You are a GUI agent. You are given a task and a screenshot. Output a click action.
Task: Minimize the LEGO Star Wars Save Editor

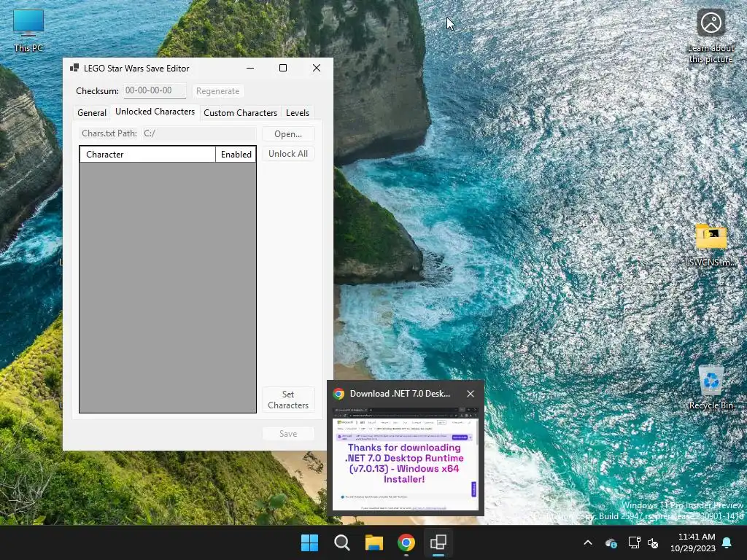250,68
